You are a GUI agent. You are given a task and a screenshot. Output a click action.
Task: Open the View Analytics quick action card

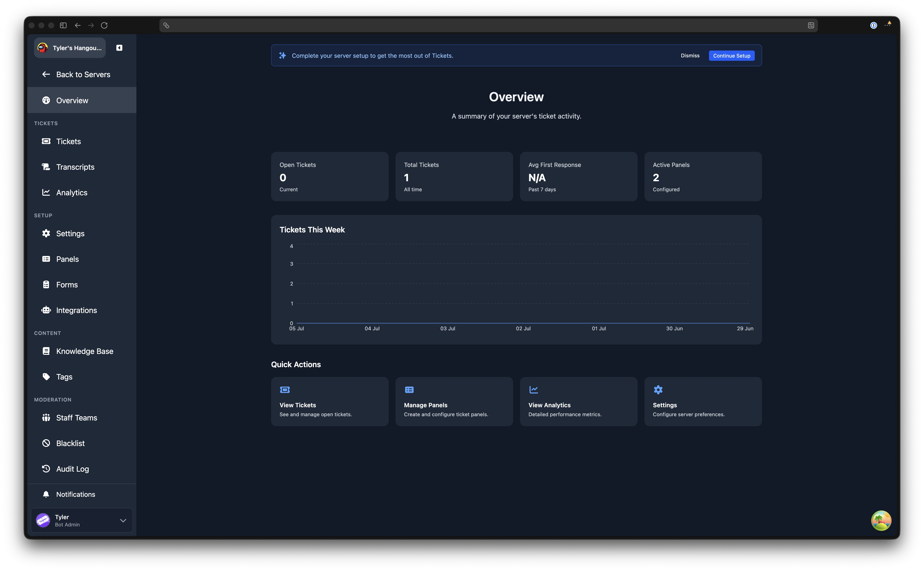click(x=579, y=401)
